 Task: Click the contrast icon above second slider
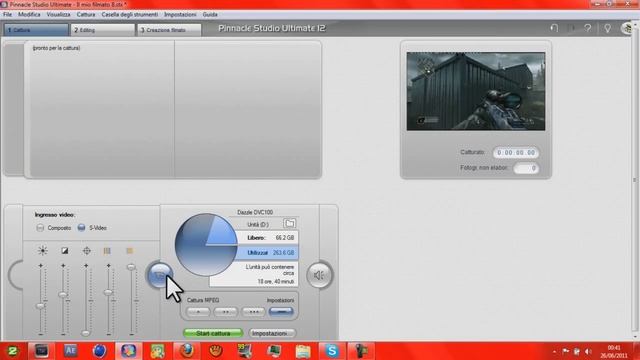64,251
